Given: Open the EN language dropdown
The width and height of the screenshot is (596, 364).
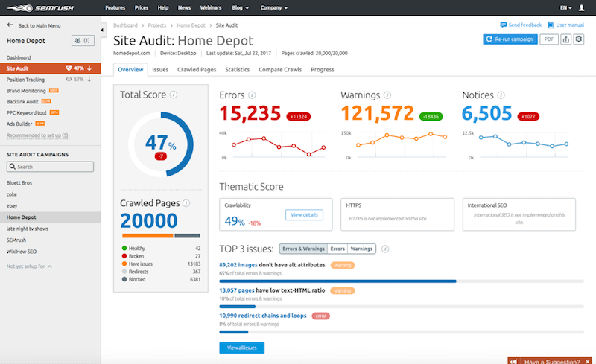Looking at the screenshot, I should coord(565,7).
